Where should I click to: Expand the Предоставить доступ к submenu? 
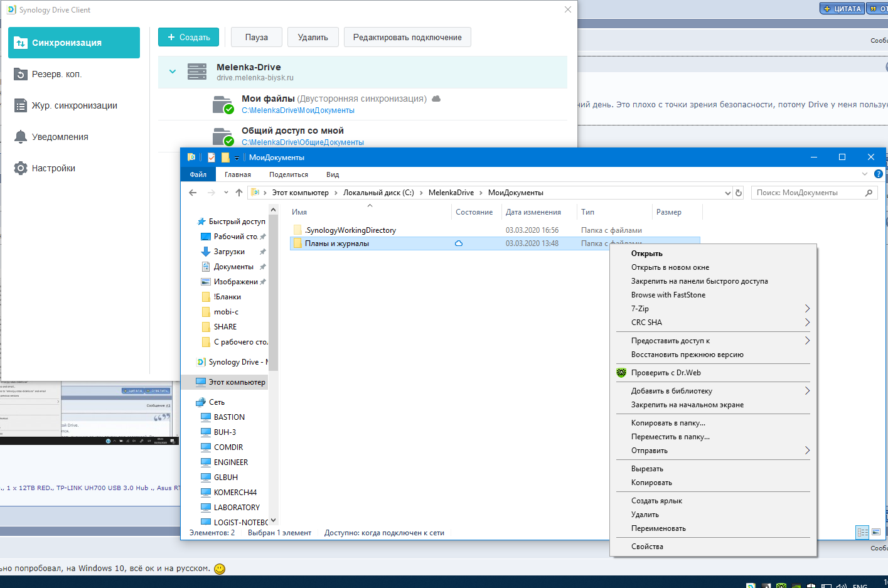tap(807, 341)
